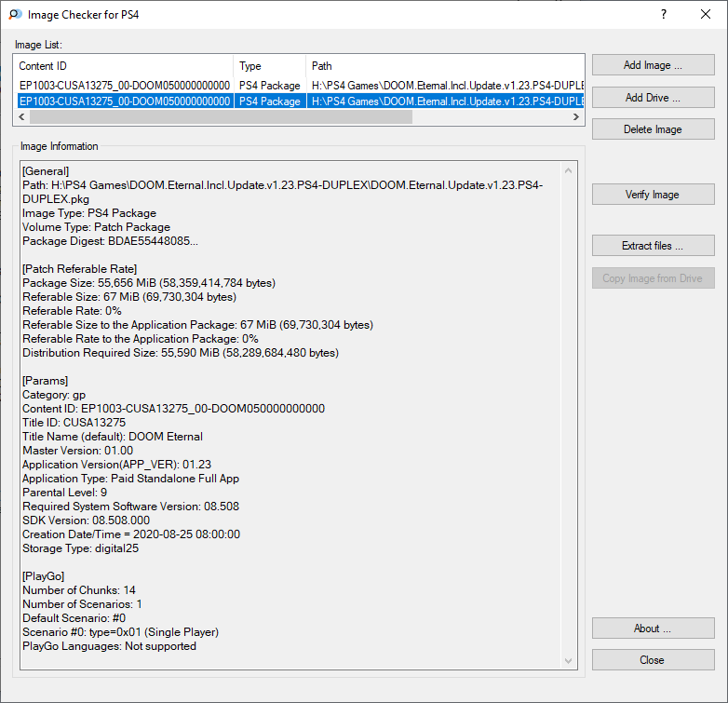Click 'Application Type: Paid Standalone Full App'
The image size is (728, 703).
point(130,479)
